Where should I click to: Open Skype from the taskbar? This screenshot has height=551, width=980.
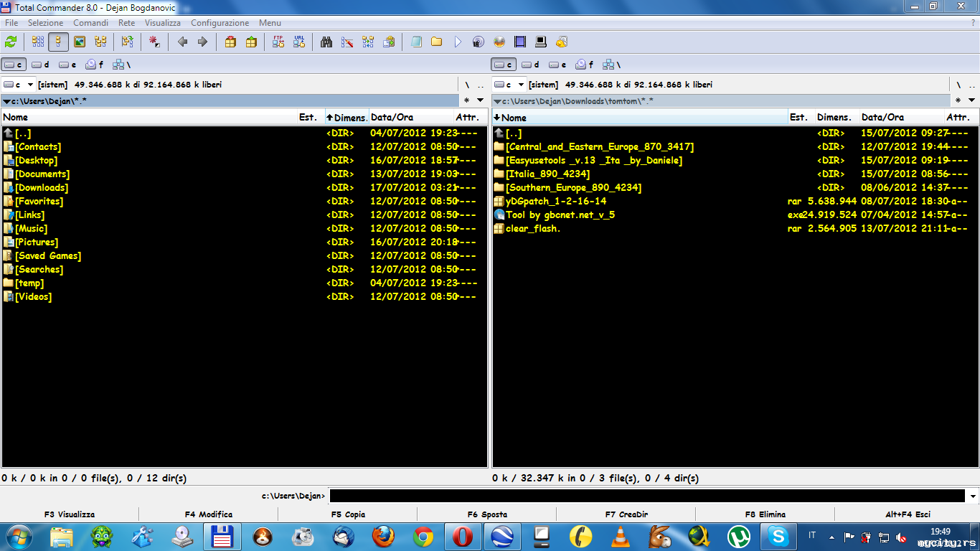tap(778, 537)
